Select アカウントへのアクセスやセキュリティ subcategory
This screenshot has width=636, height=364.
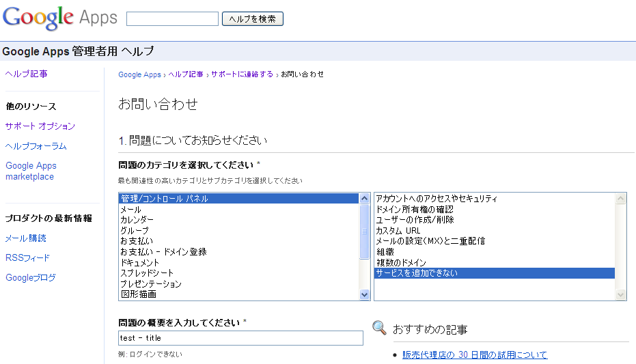pyautogui.click(x=495, y=198)
